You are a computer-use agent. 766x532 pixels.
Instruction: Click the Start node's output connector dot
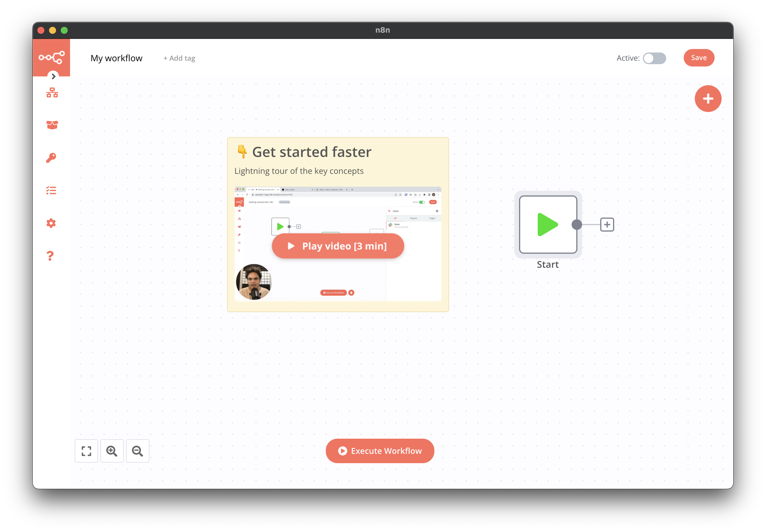pos(577,225)
